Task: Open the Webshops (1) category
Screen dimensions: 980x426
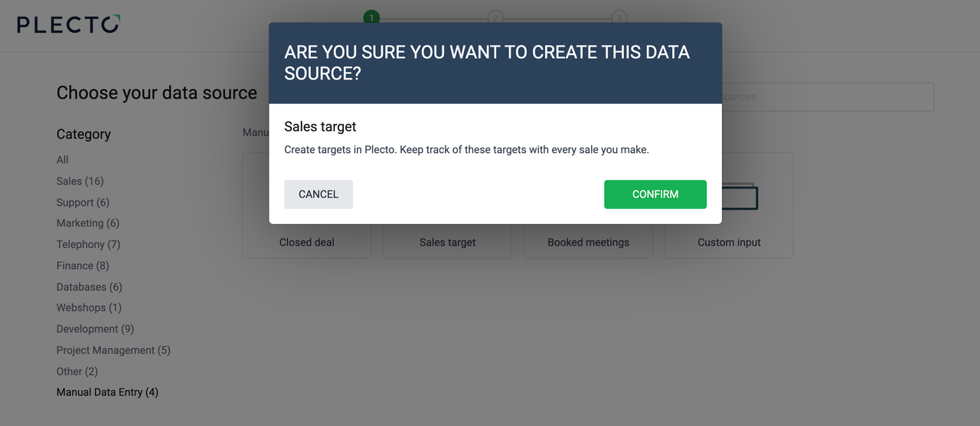Action: [x=89, y=307]
